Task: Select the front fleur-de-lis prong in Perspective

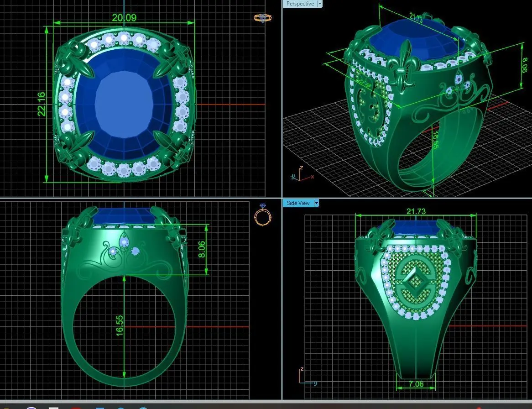Action: coord(404,67)
